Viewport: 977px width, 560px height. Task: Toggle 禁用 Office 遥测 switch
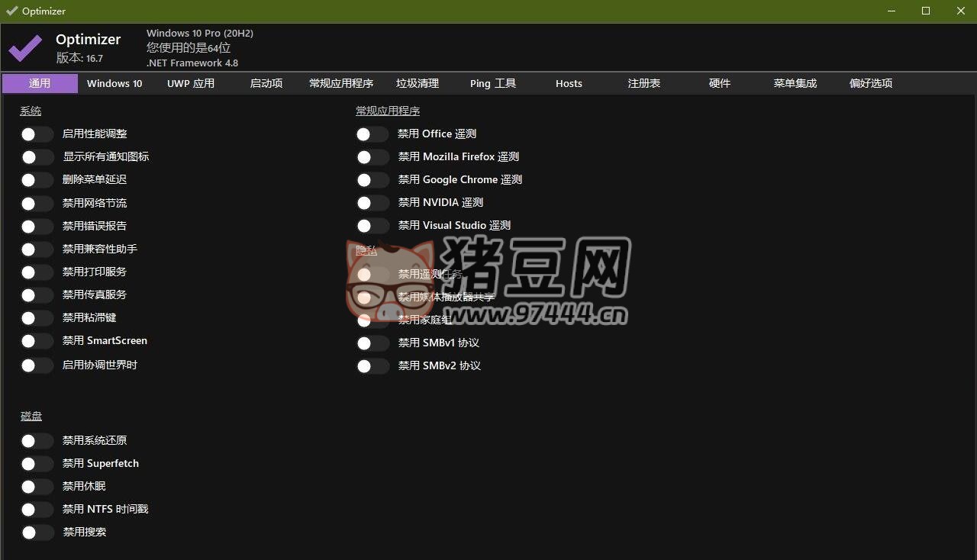372,134
